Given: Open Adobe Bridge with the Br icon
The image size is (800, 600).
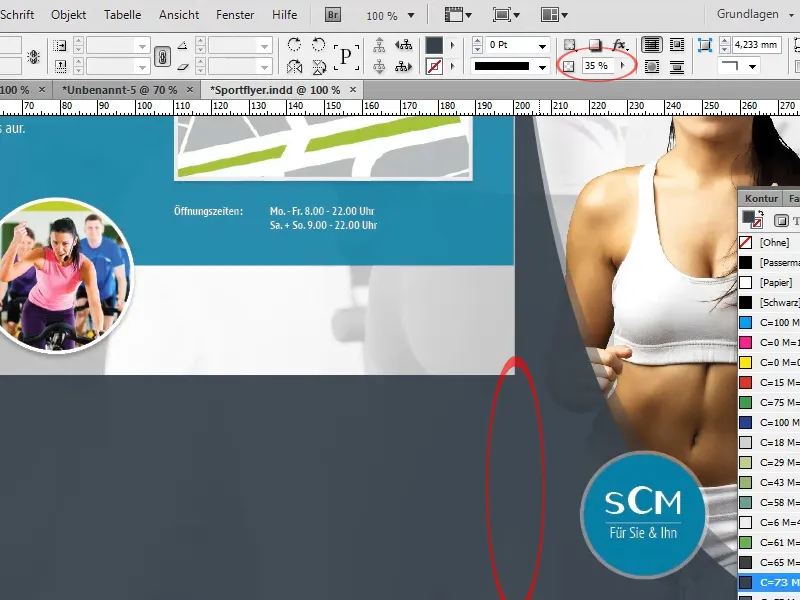Looking at the screenshot, I should 333,15.
